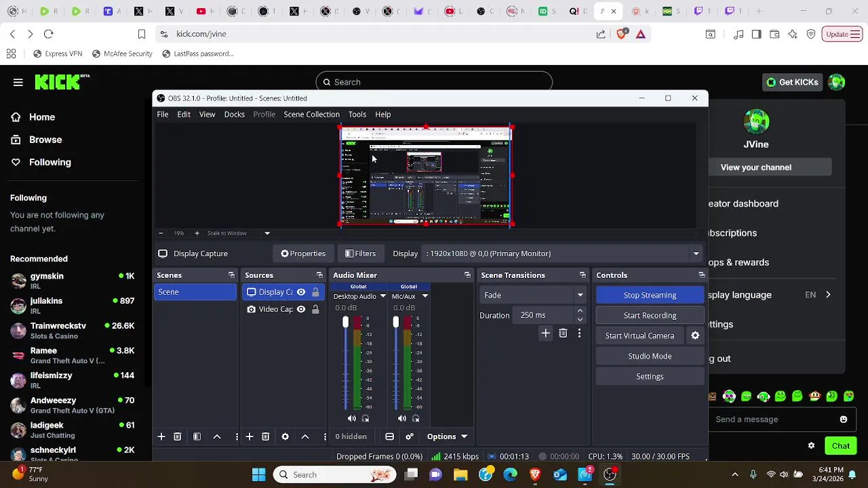Open OBS Edit menu

pos(184,115)
